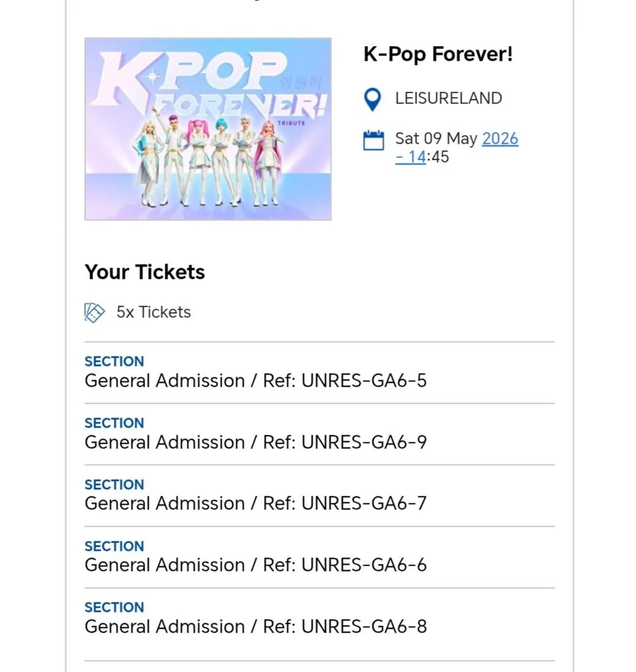The image size is (636, 672).
Task: Click the Your Tickets heading
Action: click(x=144, y=272)
